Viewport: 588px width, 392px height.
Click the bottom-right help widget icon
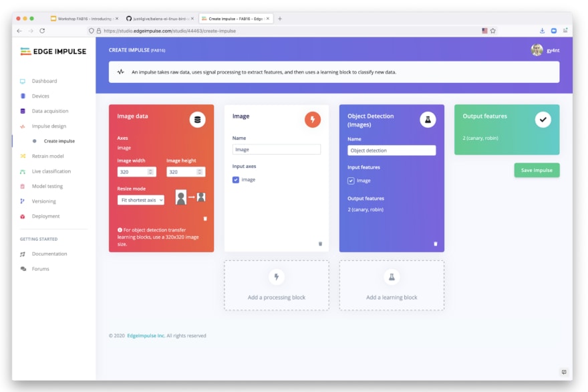(564, 372)
